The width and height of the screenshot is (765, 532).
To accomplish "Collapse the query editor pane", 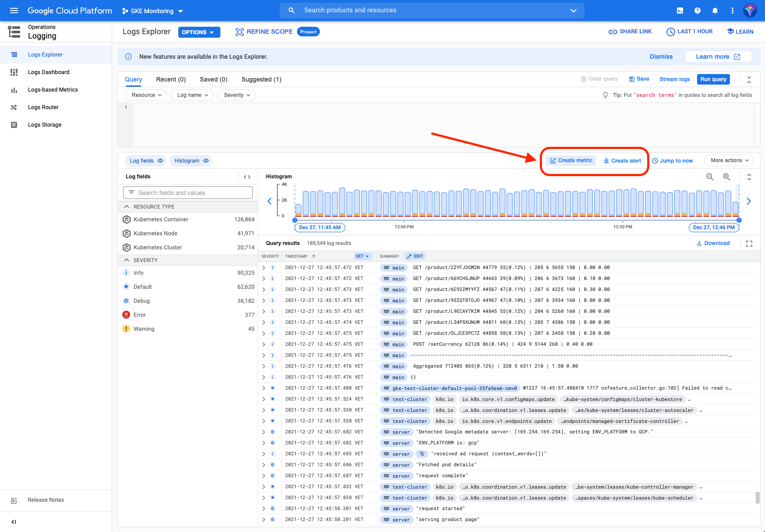I will (749, 79).
